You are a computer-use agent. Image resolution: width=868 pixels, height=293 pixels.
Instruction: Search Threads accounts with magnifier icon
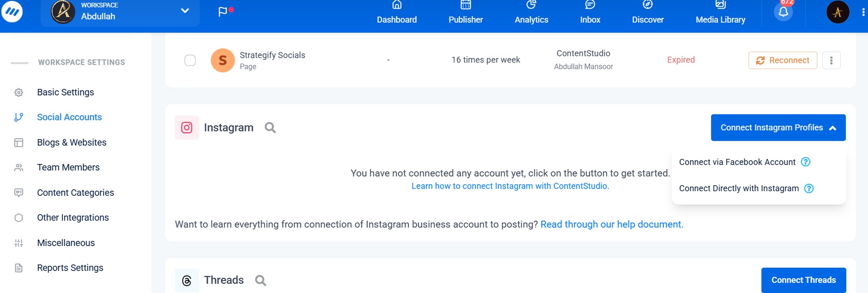tap(261, 281)
